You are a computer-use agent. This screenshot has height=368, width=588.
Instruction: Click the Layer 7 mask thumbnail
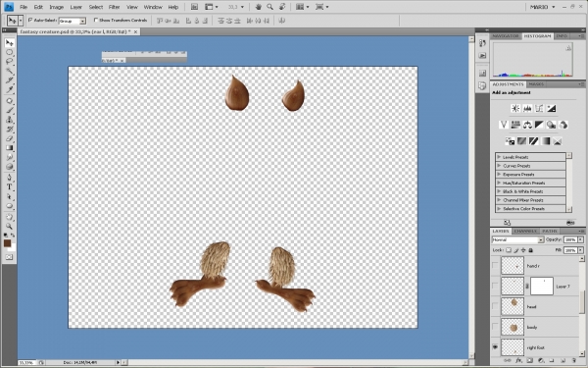542,287
